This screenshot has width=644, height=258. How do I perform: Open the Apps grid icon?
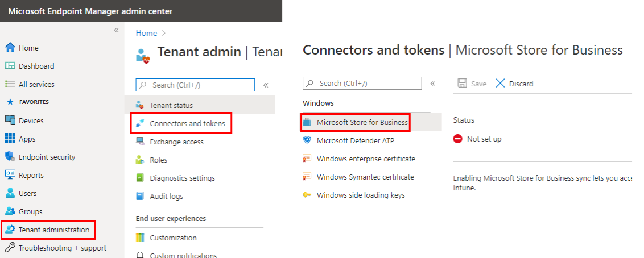pyautogui.click(x=10, y=138)
